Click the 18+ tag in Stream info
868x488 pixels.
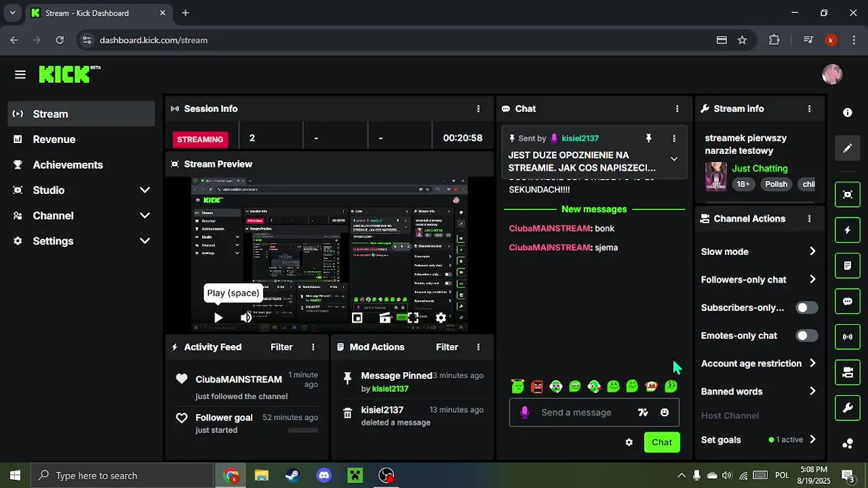coord(744,184)
